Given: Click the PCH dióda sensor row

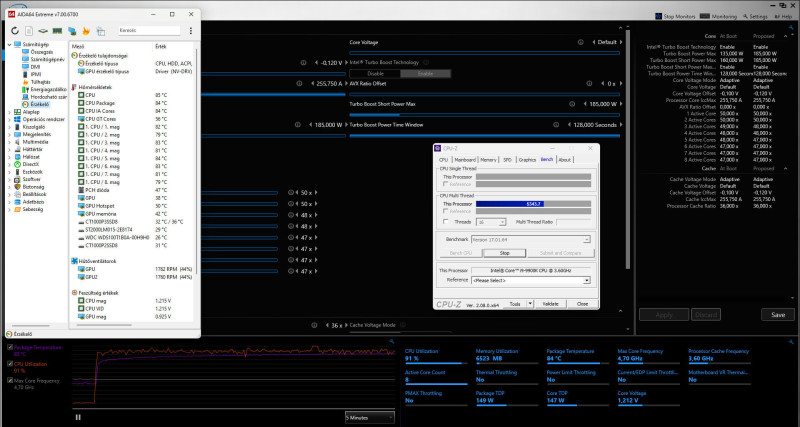Looking at the screenshot, I should point(133,190).
